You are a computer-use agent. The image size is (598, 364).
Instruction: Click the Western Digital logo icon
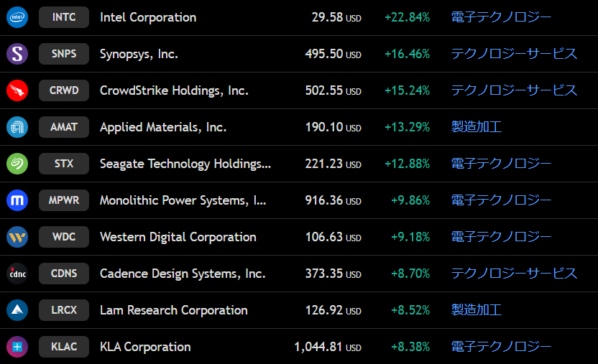pos(17,237)
